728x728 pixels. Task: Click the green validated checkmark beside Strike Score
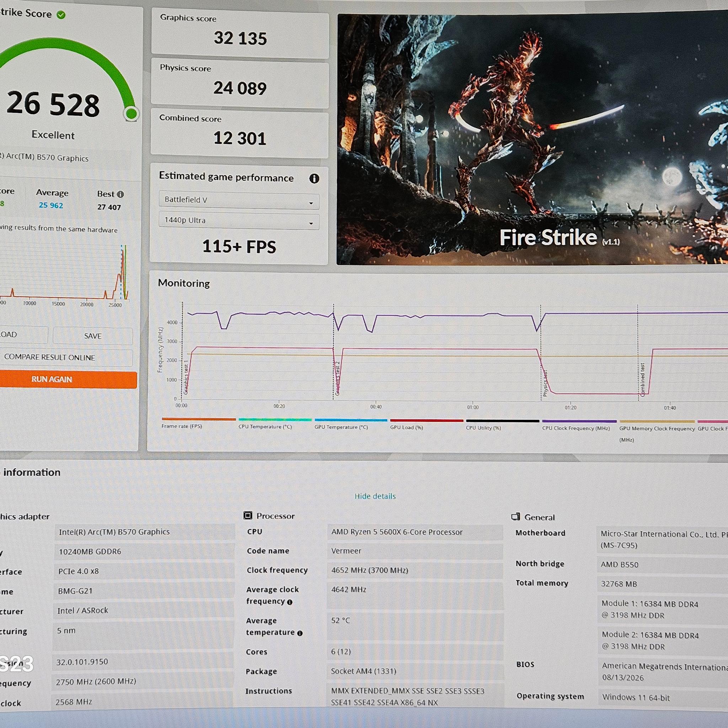pyautogui.click(x=61, y=15)
